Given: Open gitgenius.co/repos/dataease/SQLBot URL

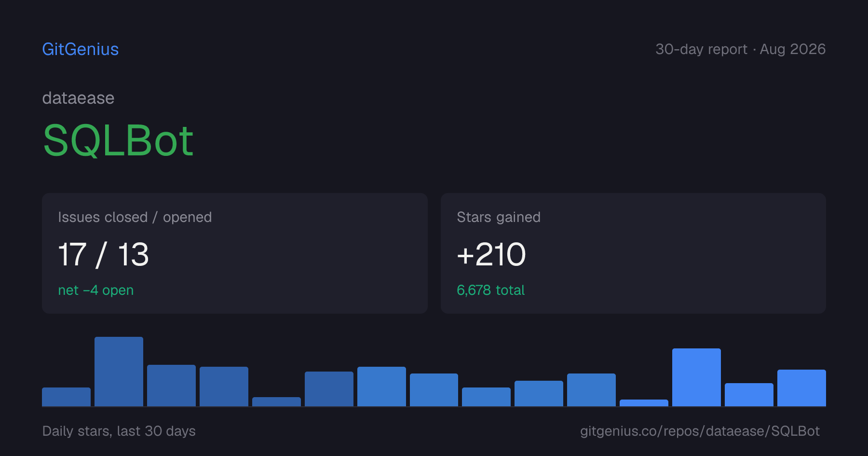Looking at the screenshot, I should point(700,431).
